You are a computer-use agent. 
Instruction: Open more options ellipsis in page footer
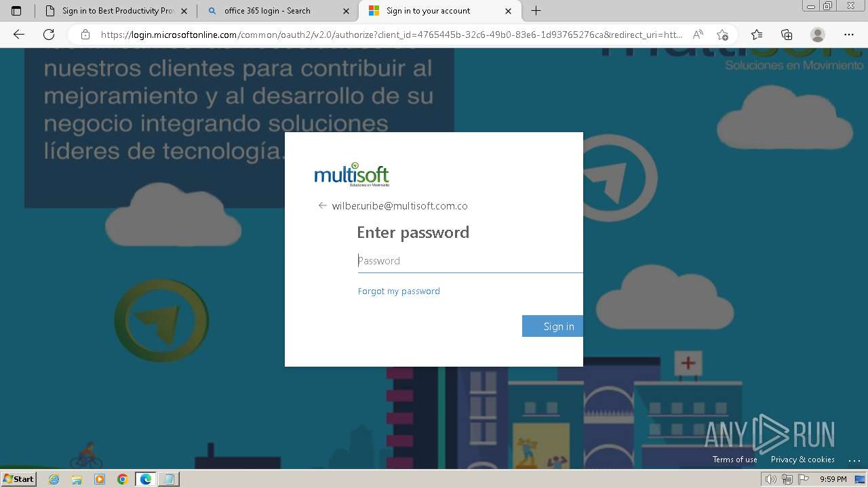tap(854, 460)
